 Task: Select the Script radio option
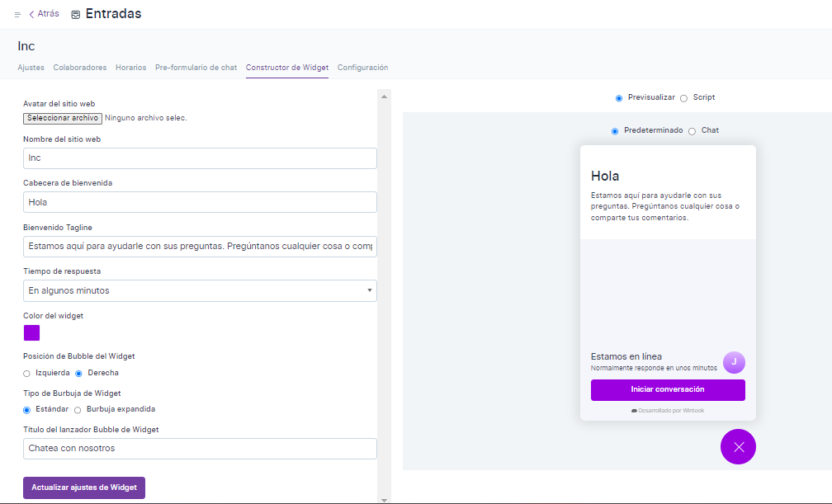[x=683, y=98]
